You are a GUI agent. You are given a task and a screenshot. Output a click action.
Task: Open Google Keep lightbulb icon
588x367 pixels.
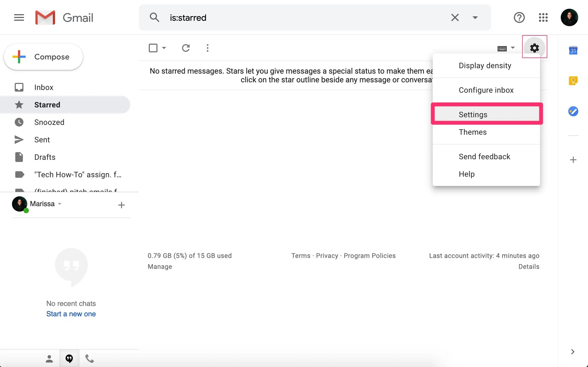573,81
